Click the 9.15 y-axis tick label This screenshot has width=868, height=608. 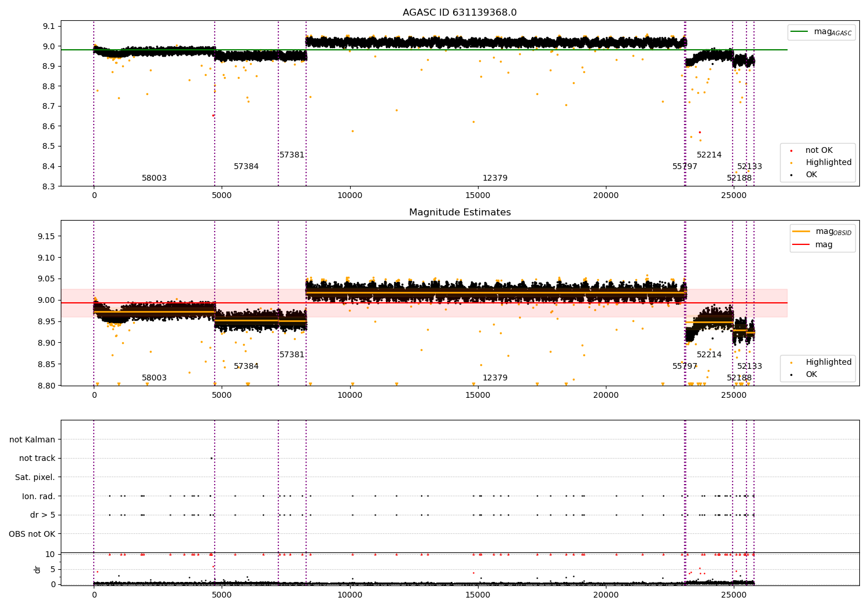coord(47,236)
